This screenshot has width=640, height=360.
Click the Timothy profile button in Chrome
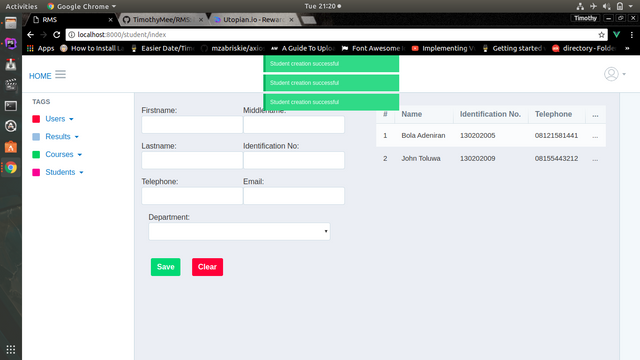coord(585,18)
